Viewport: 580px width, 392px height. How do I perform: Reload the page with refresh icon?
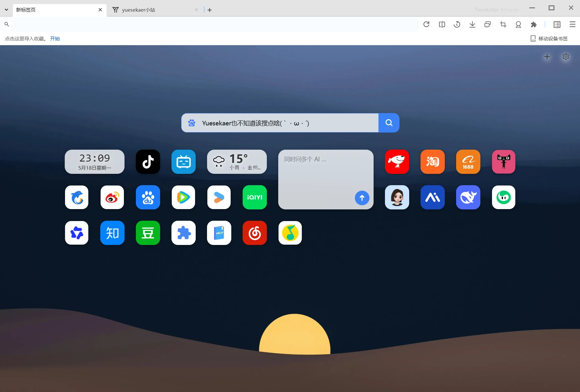tap(426, 24)
